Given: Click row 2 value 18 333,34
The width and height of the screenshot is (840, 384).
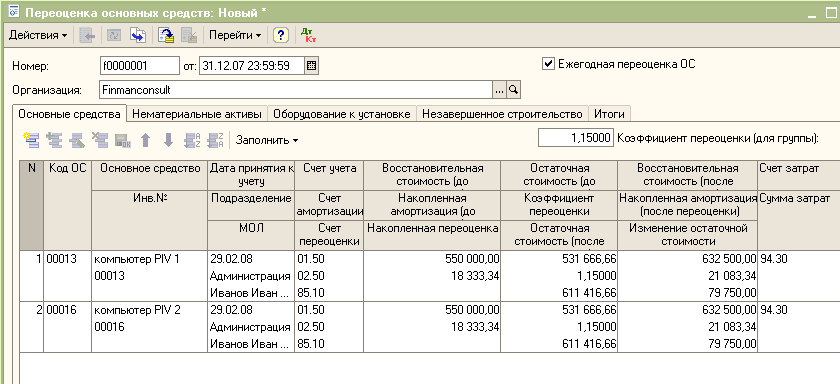Looking at the screenshot, I should 432,327.
